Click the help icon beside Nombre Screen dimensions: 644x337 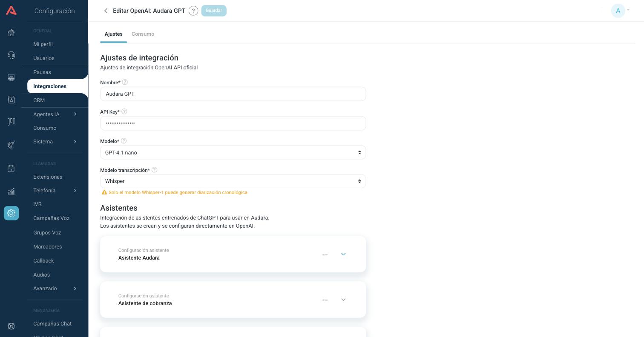125,82
